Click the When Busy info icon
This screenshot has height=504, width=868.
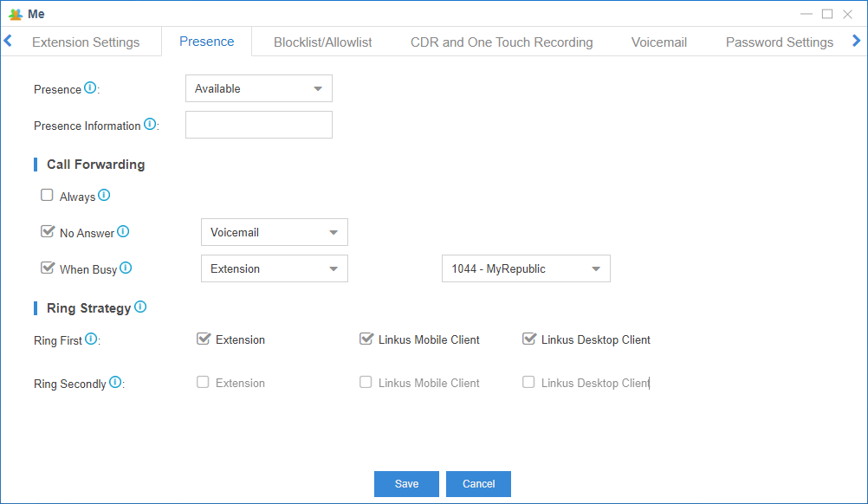126,268
